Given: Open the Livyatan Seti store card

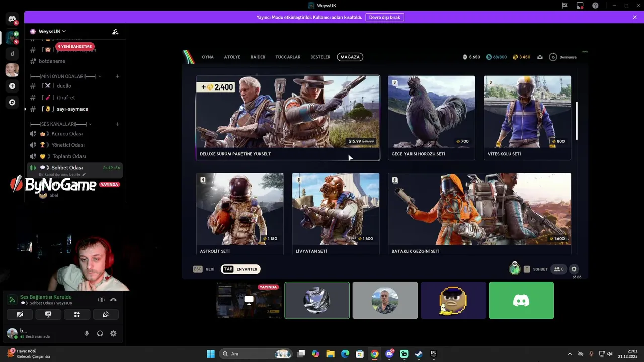Looking at the screenshot, I should 336,214.
